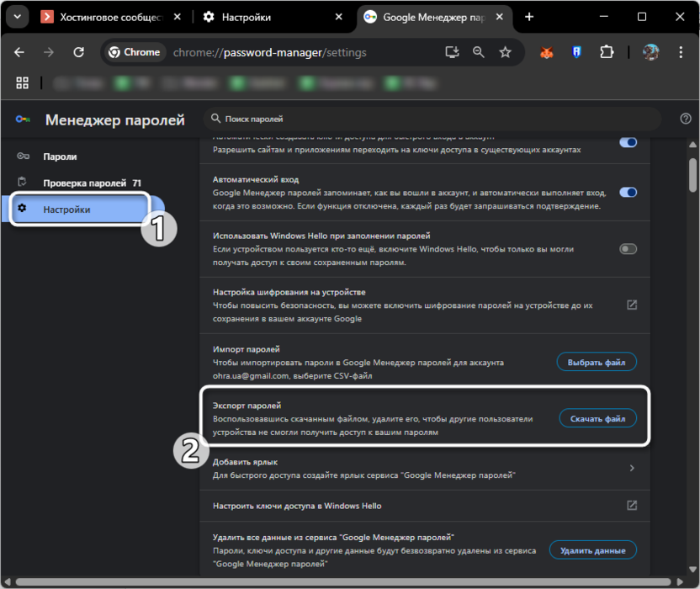Open the apps grid in bookmarks bar
Screen dimensions: 700x589
(x=23, y=82)
